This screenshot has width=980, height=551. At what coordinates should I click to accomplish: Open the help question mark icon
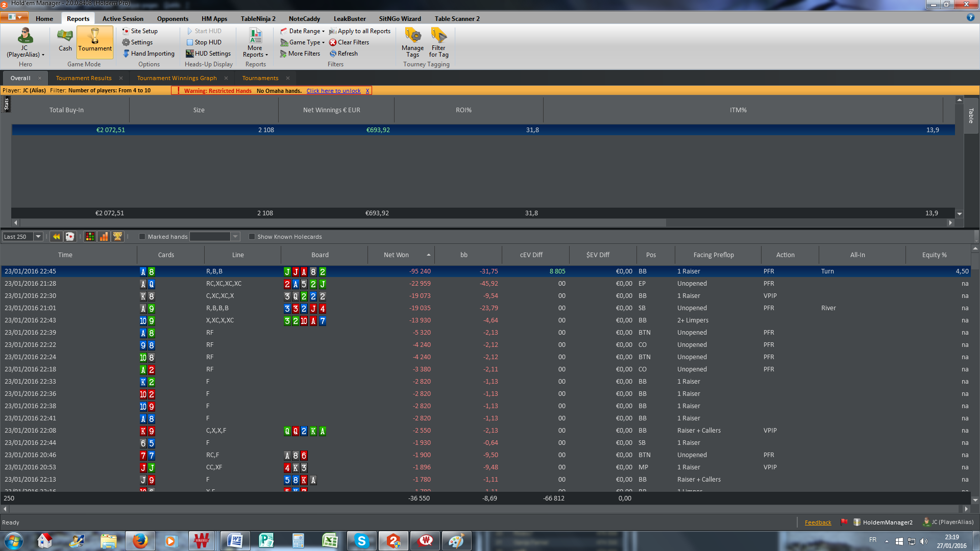click(970, 17)
